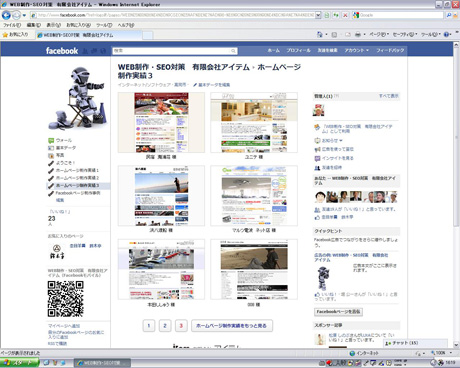Open the 表示(V) menu

pyautogui.click(x=53, y=25)
